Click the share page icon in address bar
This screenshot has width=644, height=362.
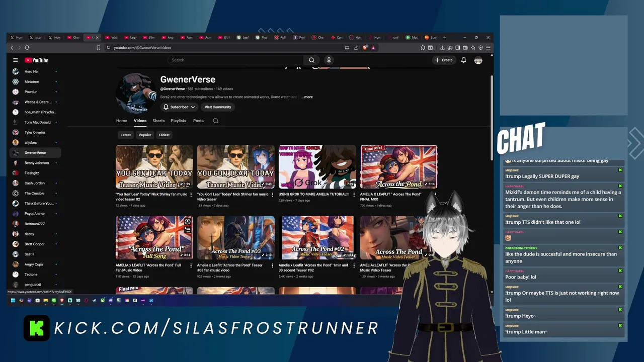coord(356,48)
